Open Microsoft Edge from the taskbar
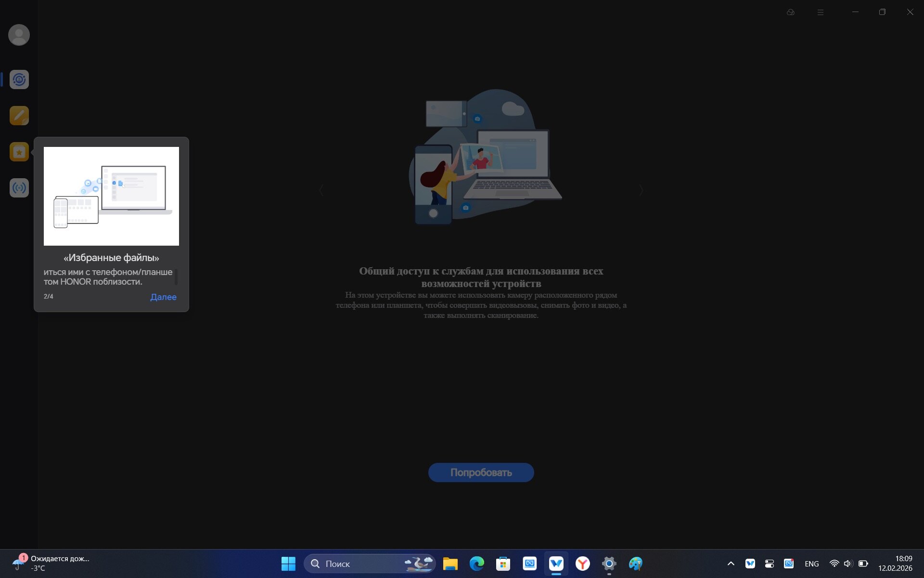This screenshot has height=578, width=924. 476,564
